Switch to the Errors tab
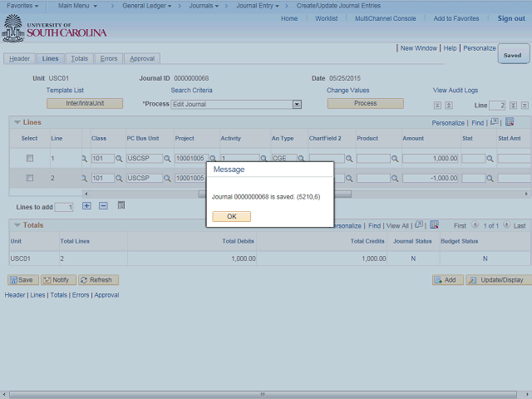This screenshot has height=399, width=532. pos(109,59)
